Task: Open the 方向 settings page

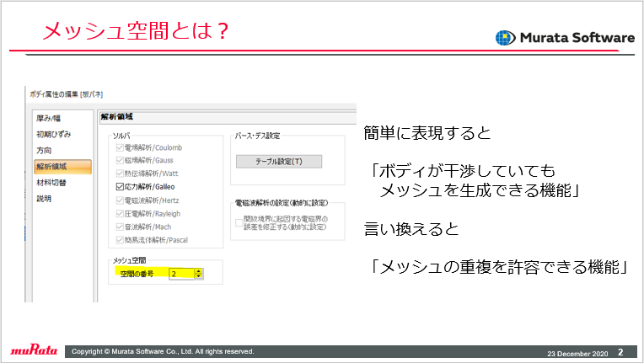Action: [44, 151]
